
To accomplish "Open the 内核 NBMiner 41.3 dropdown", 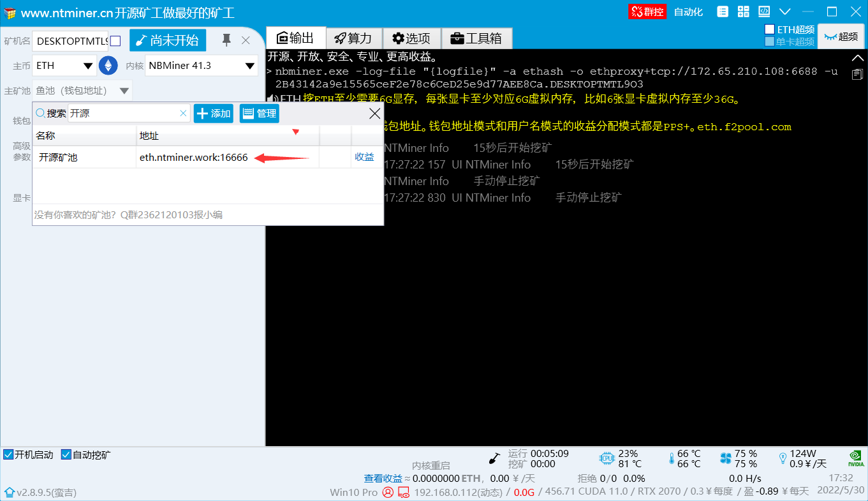I will pos(202,65).
